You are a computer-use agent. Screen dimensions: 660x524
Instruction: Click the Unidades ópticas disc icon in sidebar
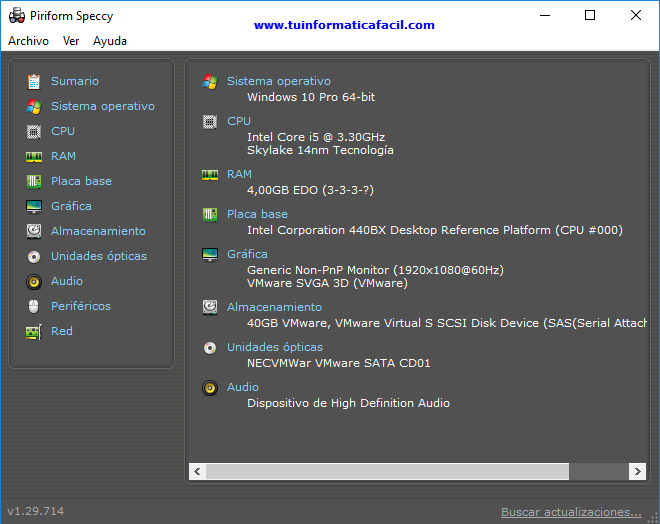point(34,256)
